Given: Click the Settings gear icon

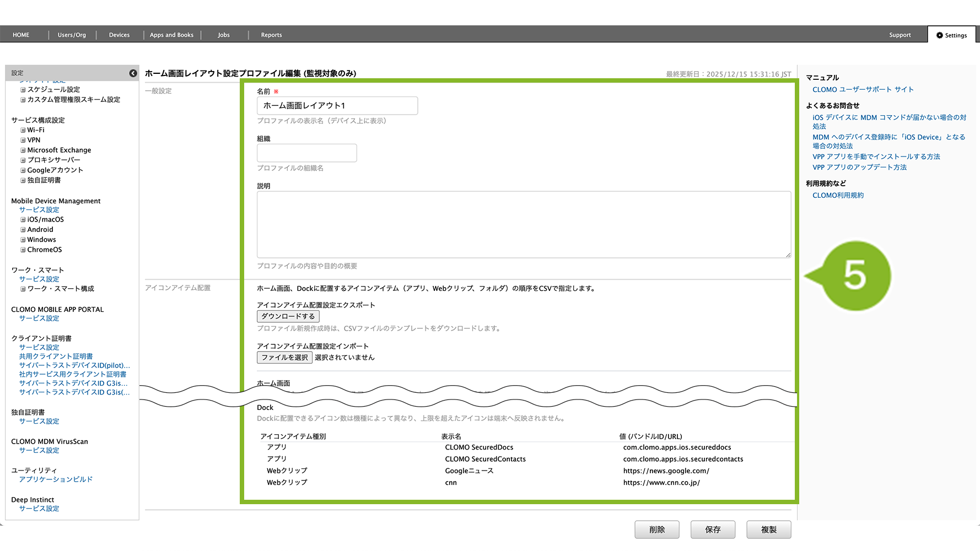Looking at the screenshot, I should point(940,35).
